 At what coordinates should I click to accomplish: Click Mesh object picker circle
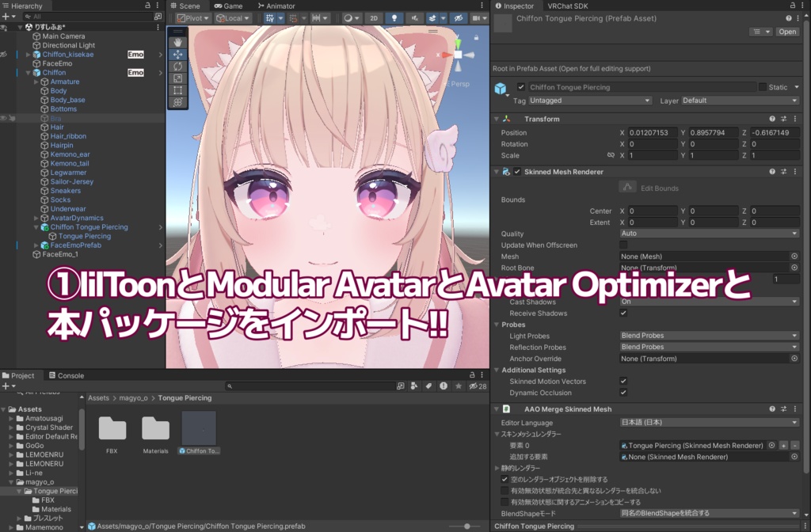pos(794,256)
